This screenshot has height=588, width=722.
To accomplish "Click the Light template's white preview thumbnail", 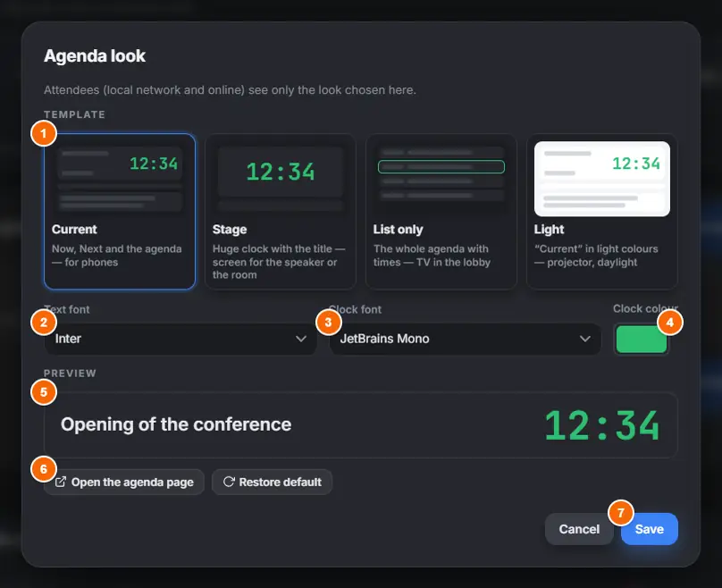I will [x=602, y=179].
